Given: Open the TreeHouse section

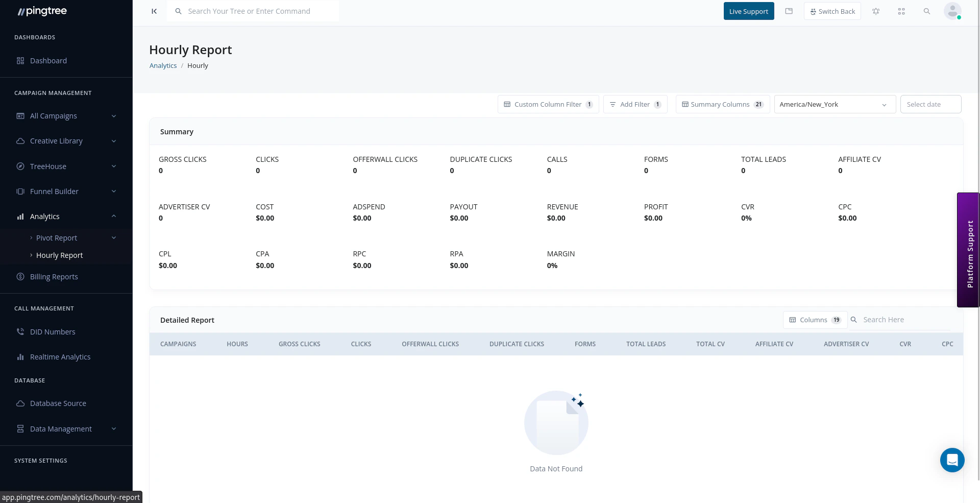Looking at the screenshot, I should pyautogui.click(x=48, y=166).
